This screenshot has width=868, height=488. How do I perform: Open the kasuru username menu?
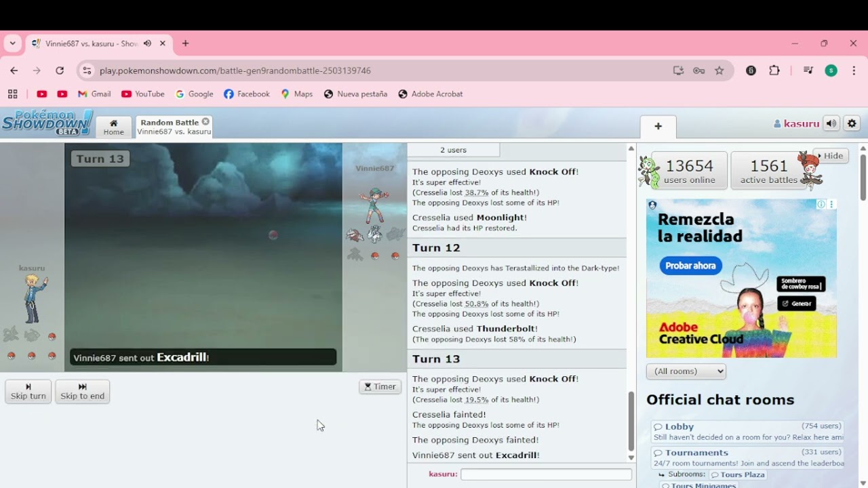[x=796, y=123]
